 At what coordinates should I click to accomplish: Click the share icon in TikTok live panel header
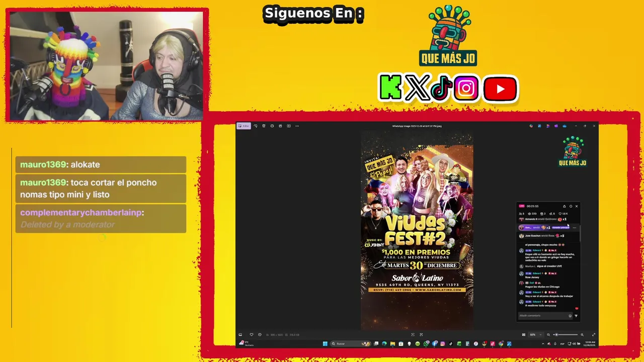565,206
